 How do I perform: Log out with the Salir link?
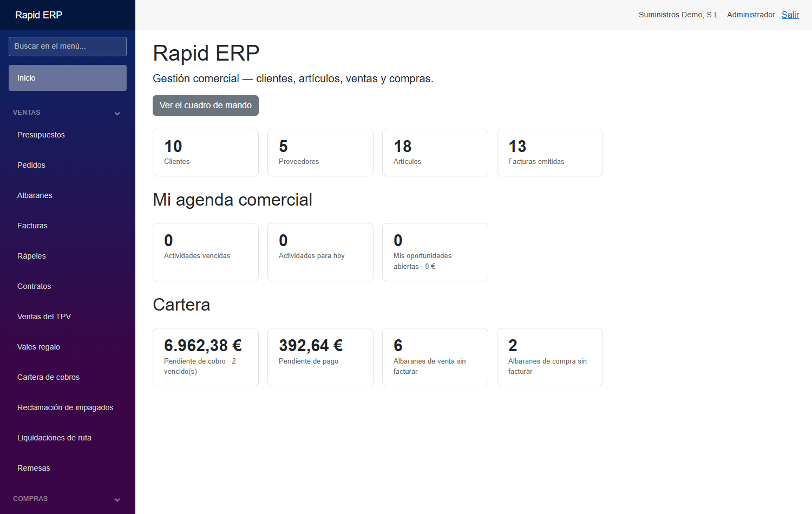(x=790, y=15)
